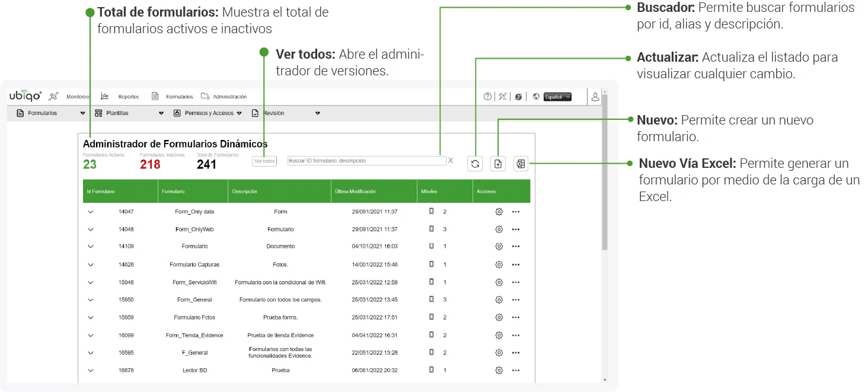
Task: Expand row for form 14047
Action: pyautogui.click(x=91, y=212)
